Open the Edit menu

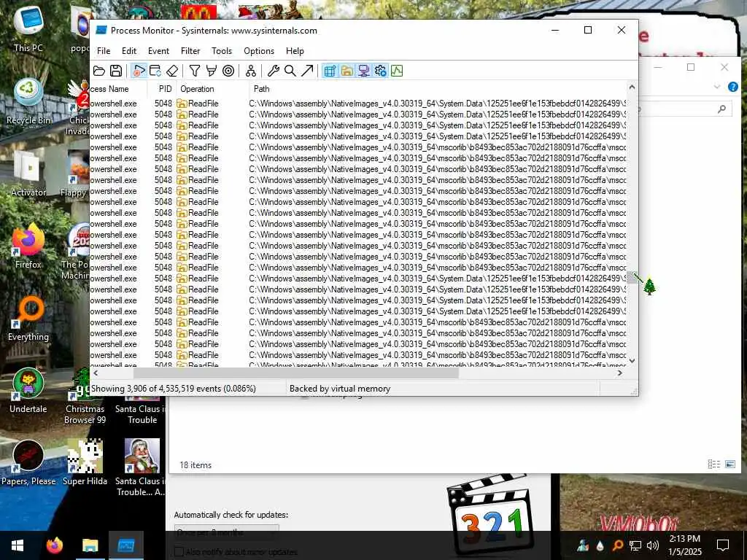pyautogui.click(x=129, y=51)
